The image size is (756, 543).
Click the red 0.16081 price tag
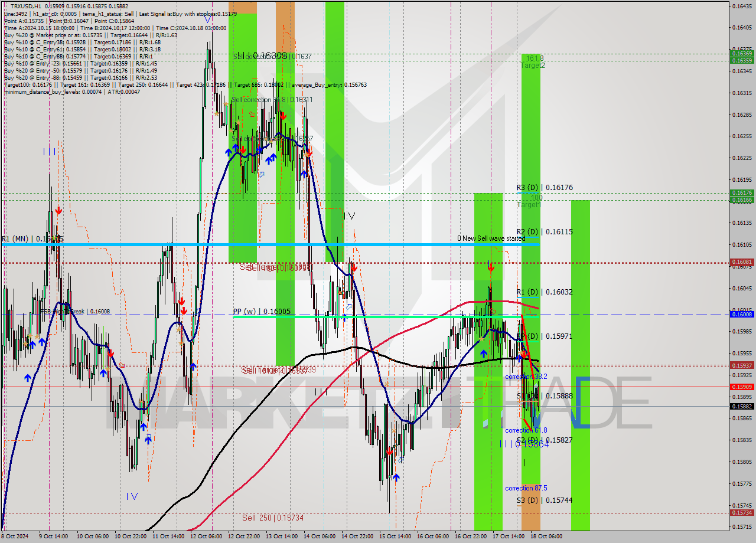point(742,261)
